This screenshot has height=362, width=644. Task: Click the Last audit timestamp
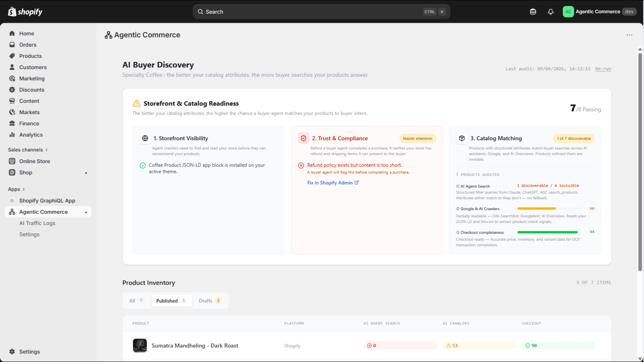(548, 69)
